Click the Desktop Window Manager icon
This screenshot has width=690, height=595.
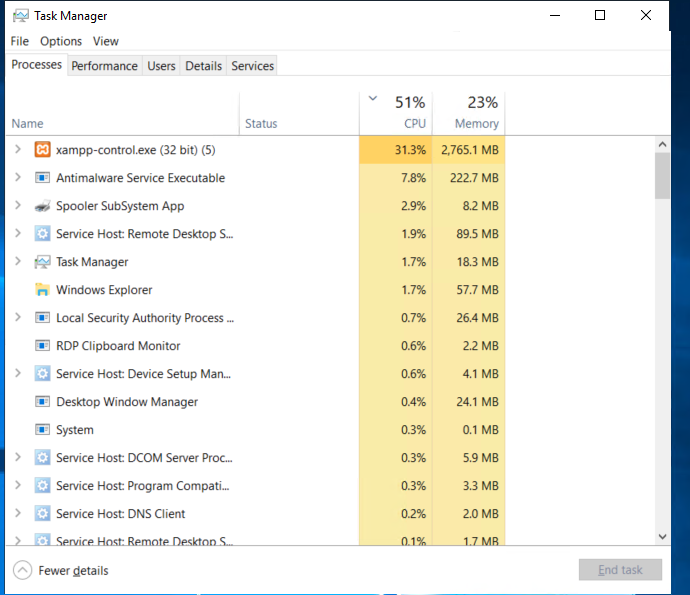point(42,402)
